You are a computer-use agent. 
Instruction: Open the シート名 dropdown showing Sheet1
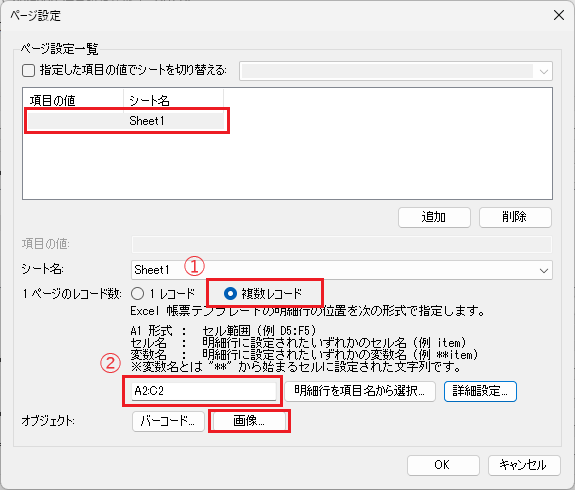pyautogui.click(x=342, y=270)
